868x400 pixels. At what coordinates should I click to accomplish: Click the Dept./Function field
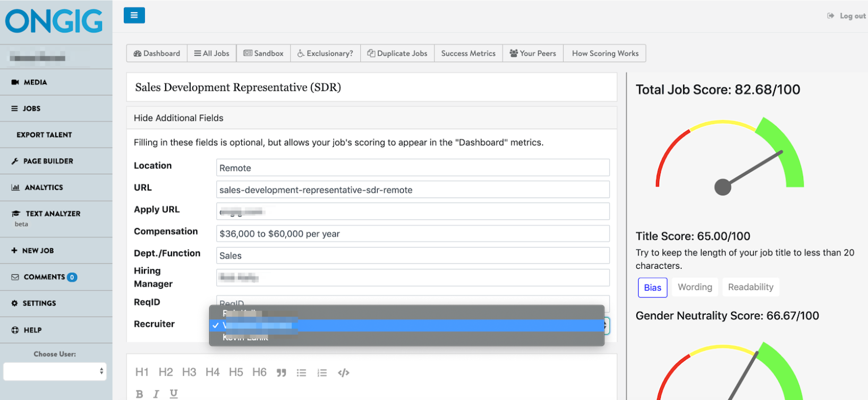(413, 256)
